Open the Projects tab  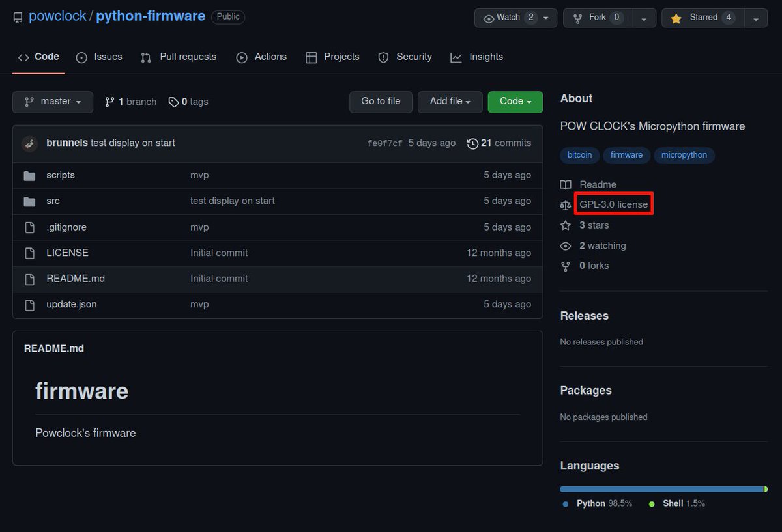[332, 57]
